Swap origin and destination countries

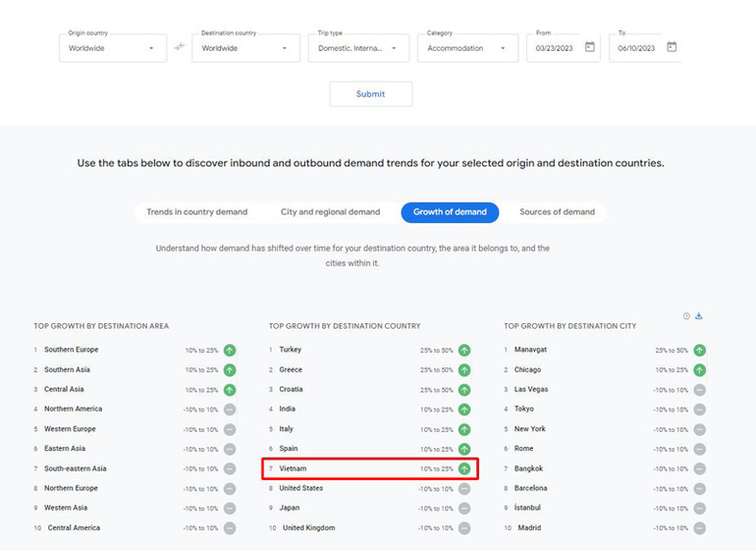pyautogui.click(x=180, y=47)
